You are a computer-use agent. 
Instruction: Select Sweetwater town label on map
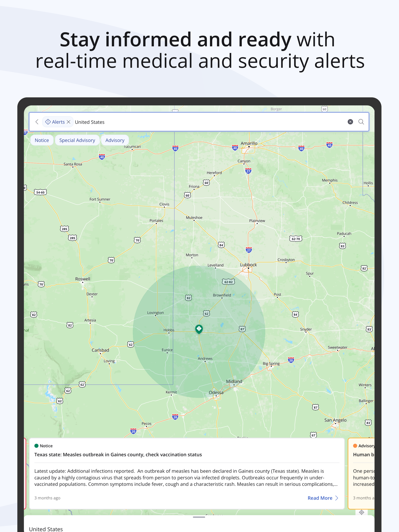[338, 347]
